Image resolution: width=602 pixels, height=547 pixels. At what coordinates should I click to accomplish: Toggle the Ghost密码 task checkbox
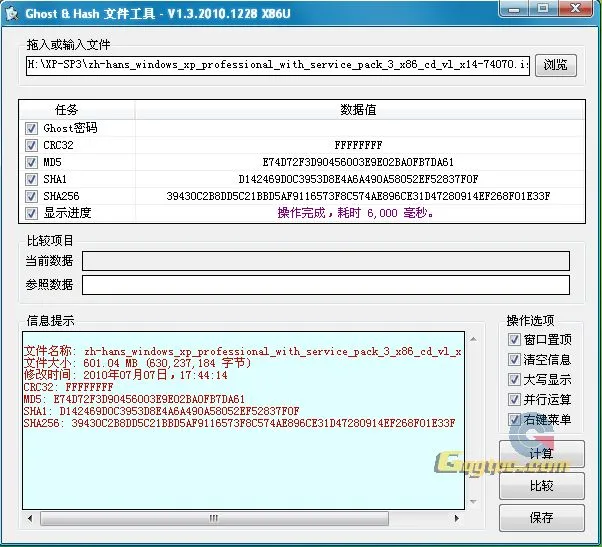click(x=32, y=128)
